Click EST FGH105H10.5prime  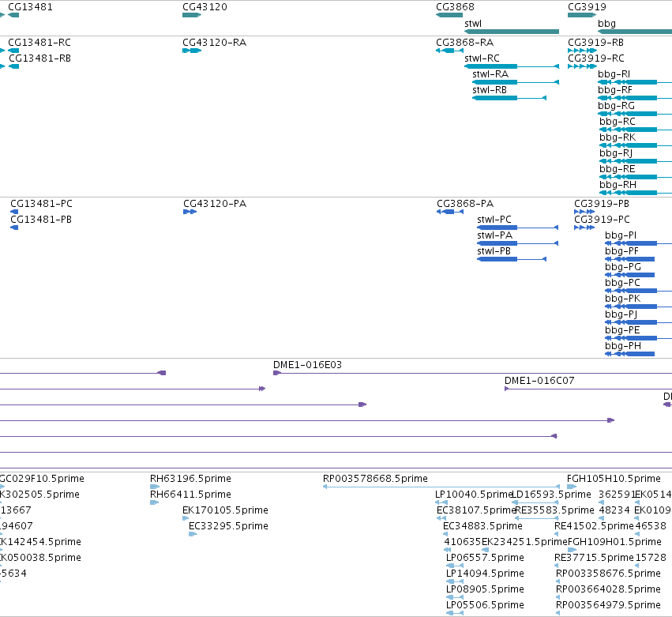[614, 479]
